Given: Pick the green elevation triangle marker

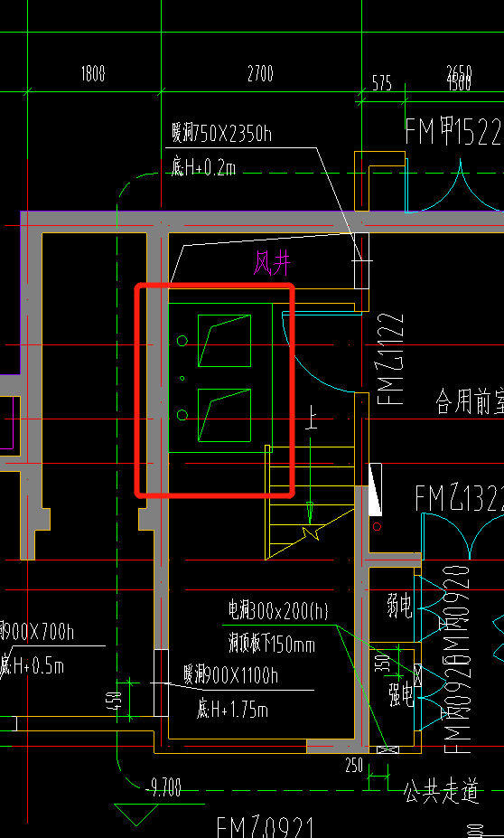Looking at the screenshot, I should [x=135, y=814].
